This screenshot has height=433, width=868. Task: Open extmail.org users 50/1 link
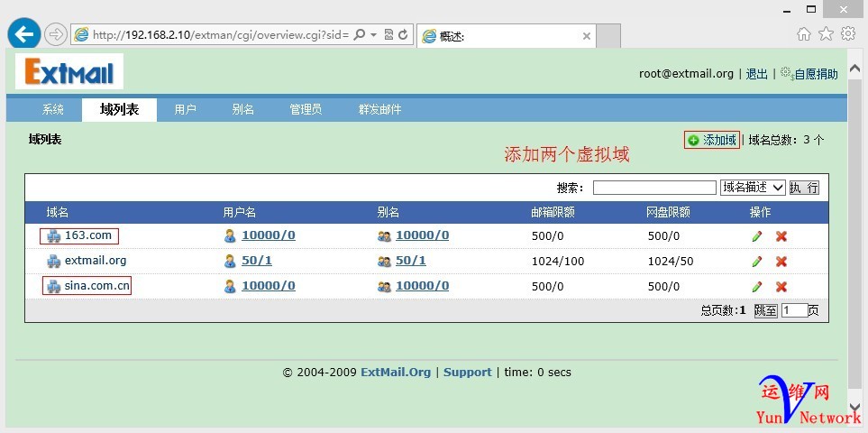(257, 260)
